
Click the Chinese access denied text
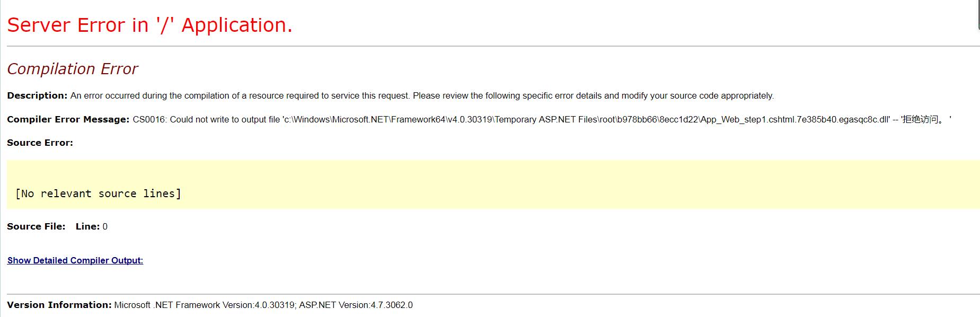tap(922, 119)
